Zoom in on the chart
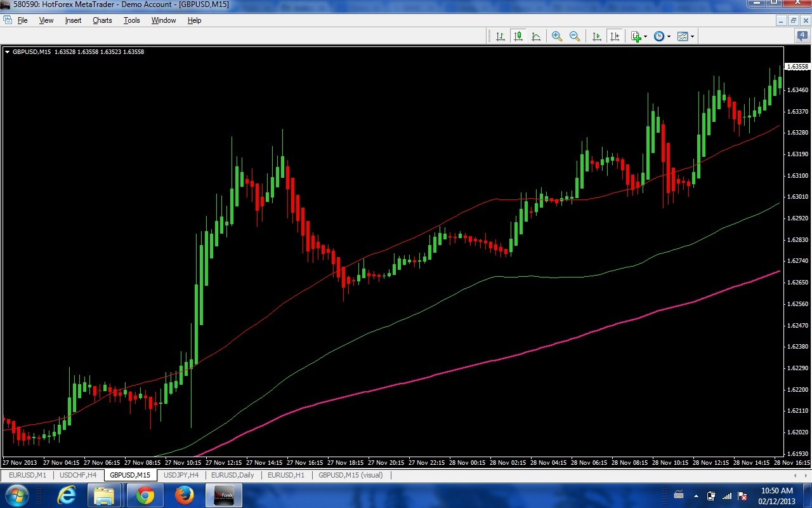 pyautogui.click(x=557, y=36)
